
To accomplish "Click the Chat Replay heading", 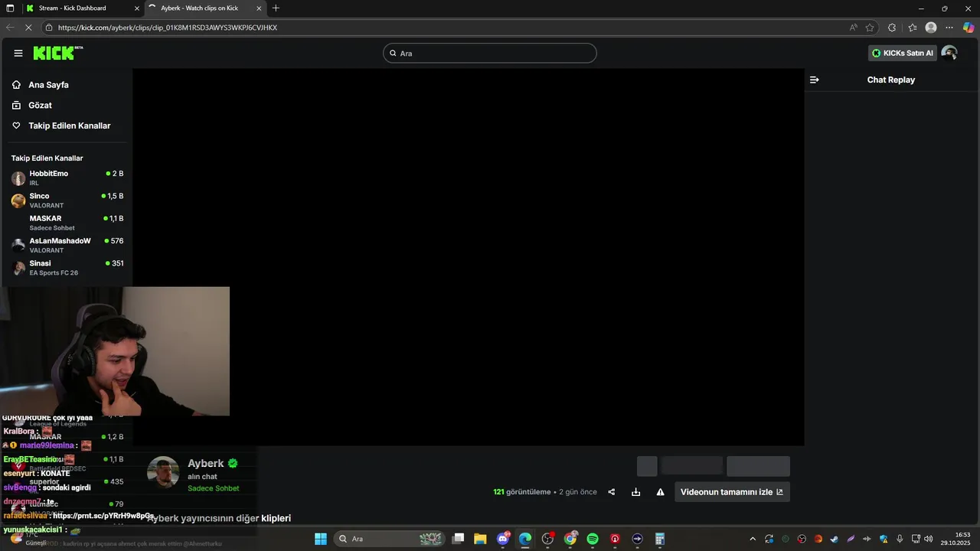I will point(890,80).
